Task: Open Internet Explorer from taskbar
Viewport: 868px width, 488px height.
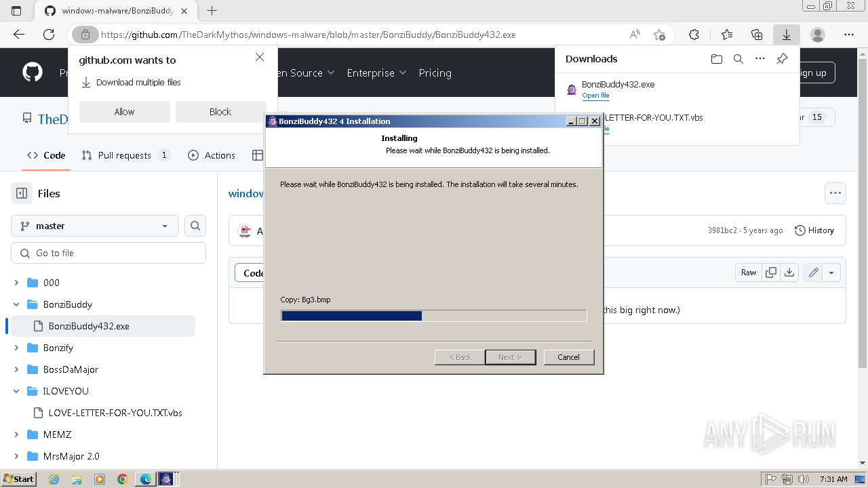Action: [54, 479]
